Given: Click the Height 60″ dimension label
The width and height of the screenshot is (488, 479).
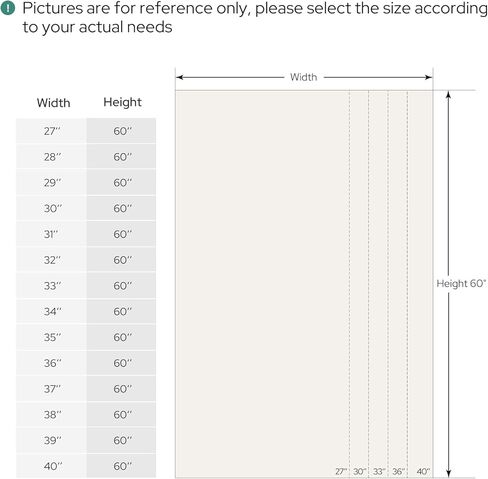Looking at the screenshot, I should pos(461,284).
